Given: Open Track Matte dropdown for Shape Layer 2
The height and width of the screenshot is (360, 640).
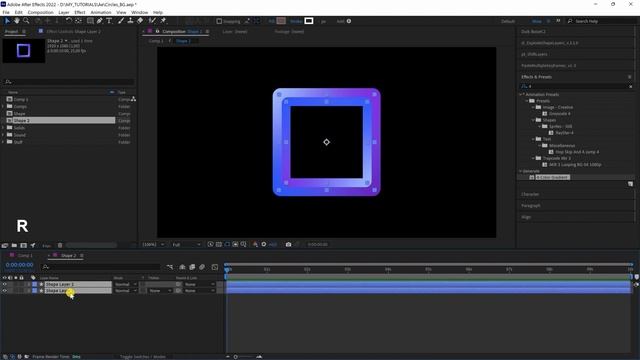Looking at the screenshot, I should [160, 291].
